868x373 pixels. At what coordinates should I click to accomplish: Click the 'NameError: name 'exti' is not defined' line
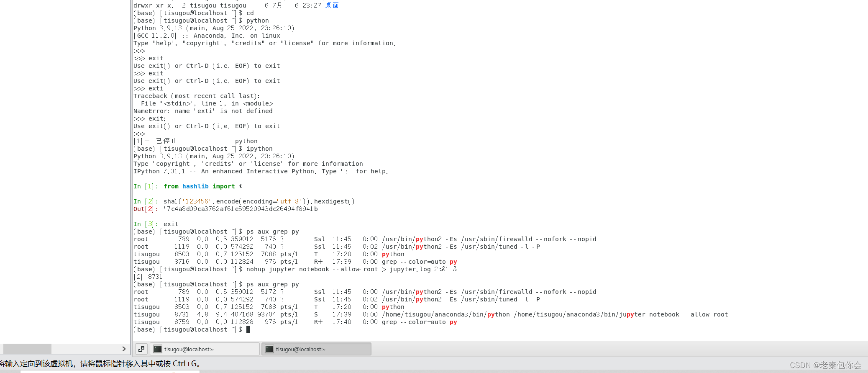point(203,111)
